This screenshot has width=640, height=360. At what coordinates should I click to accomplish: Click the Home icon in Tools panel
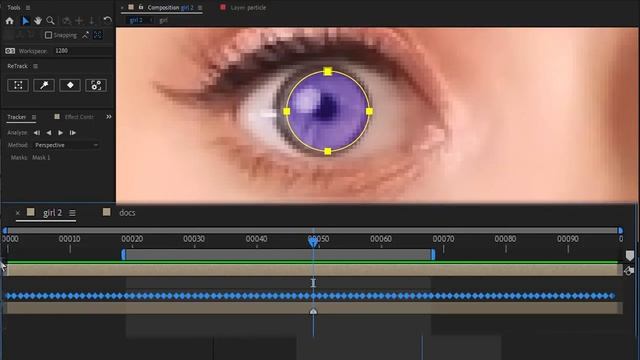[10, 20]
